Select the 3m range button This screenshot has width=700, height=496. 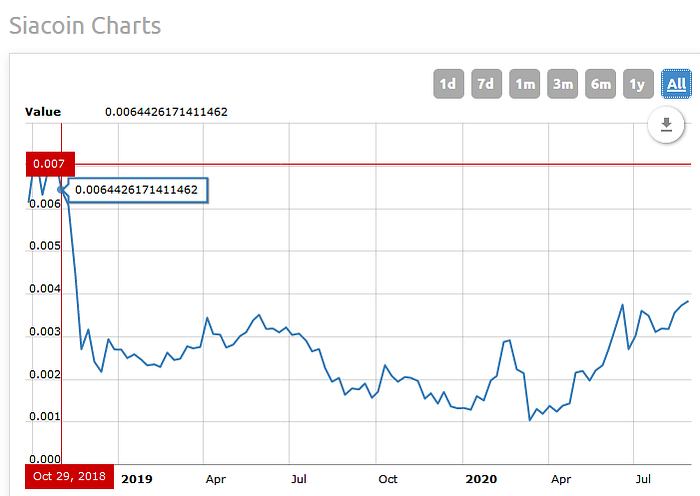pos(562,84)
